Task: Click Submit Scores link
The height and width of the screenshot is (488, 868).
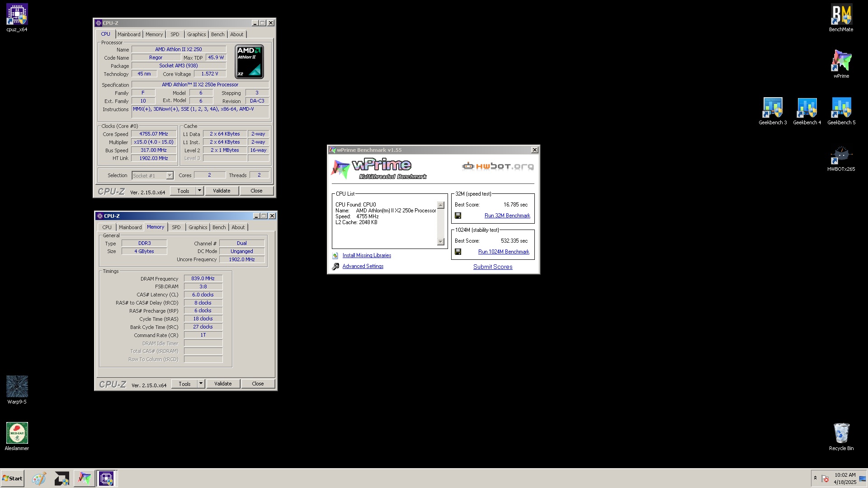Action: pyautogui.click(x=493, y=267)
